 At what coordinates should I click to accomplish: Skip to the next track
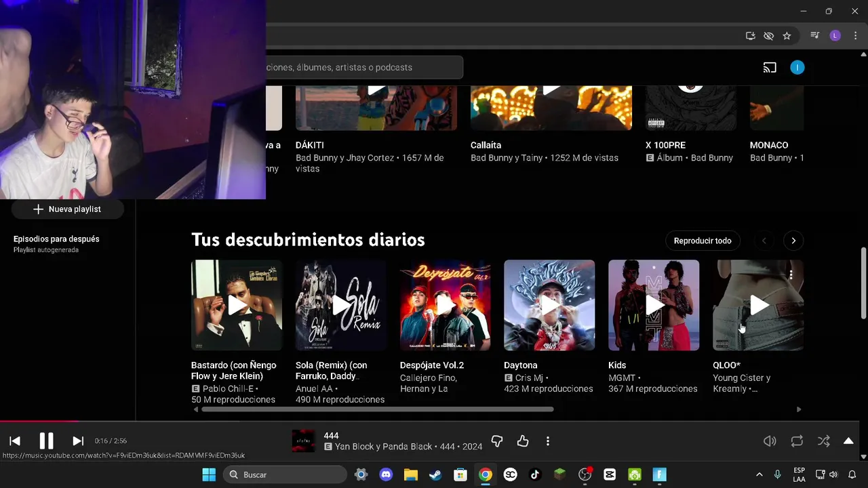tap(78, 441)
